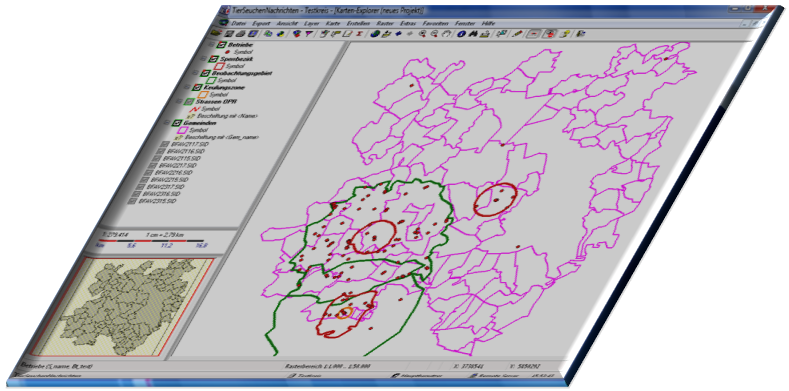Select the BFAV2117.SID raster layer entry
789x391 pixels.
(187, 144)
